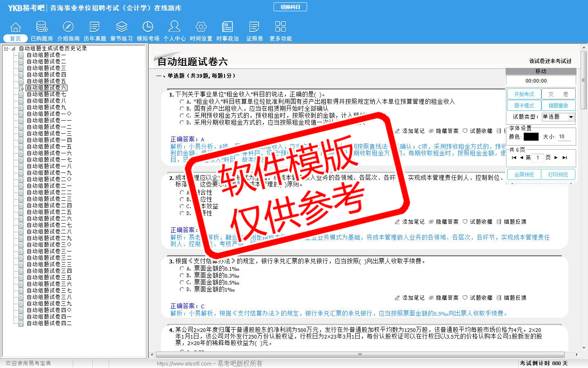This screenshot has width=588, height=368.
Task: Open the 历年真题 past papers icon
Action: click(95, 27)
